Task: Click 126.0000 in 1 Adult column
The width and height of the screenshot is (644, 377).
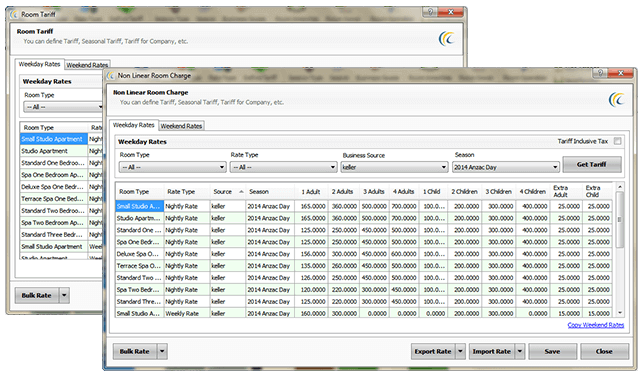Action: tap(311, 278)
